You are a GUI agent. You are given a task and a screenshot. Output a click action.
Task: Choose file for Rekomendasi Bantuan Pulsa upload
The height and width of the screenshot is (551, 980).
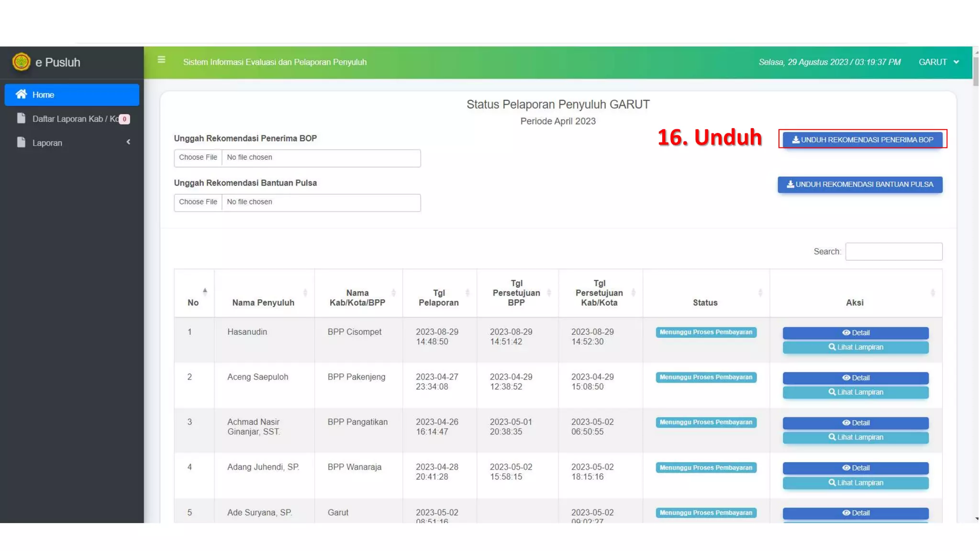(x=198, y=202)
